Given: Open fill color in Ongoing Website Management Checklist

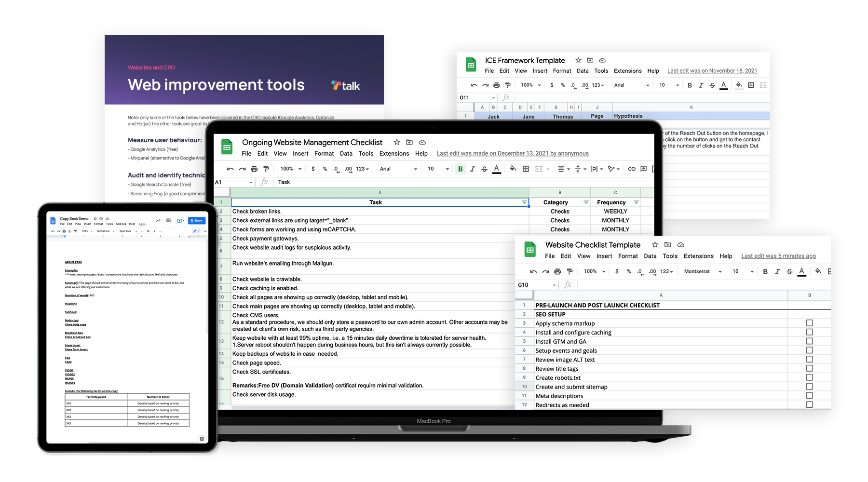Looking at the screenshot, I should tap(513, 169).
